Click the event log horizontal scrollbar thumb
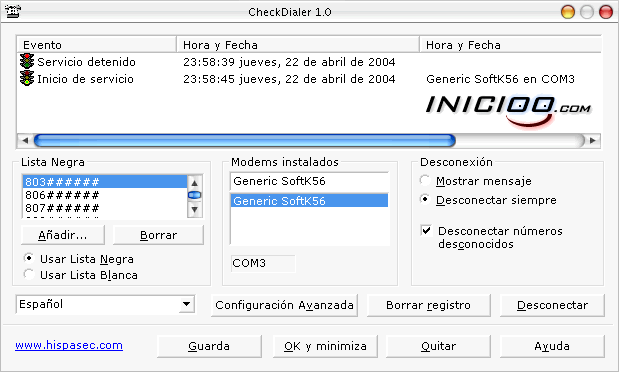This screenshot has height=372, width=619. pyautogui.click(x=245, y=140)
